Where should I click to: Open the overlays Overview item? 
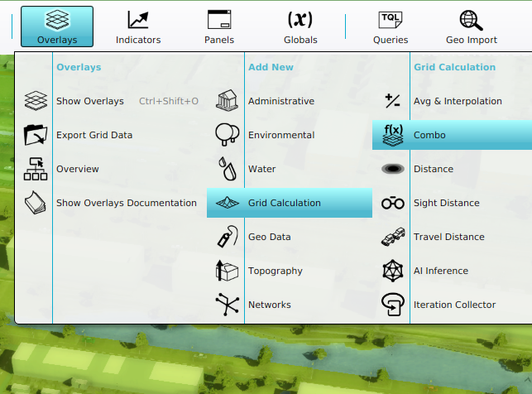(x=77, y=169)
